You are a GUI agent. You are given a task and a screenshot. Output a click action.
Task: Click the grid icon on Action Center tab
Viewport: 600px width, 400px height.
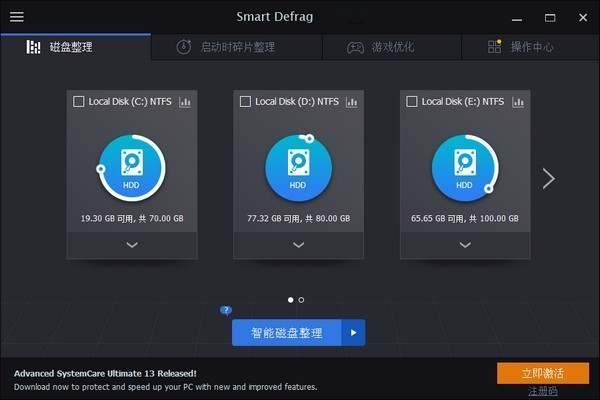click(x=494, y=47)
